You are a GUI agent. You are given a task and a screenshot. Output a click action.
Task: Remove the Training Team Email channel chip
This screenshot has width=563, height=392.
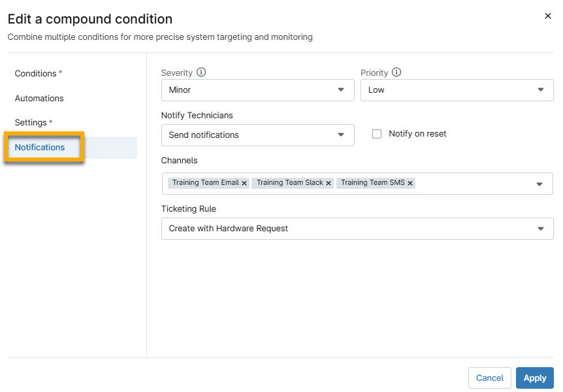244,183
